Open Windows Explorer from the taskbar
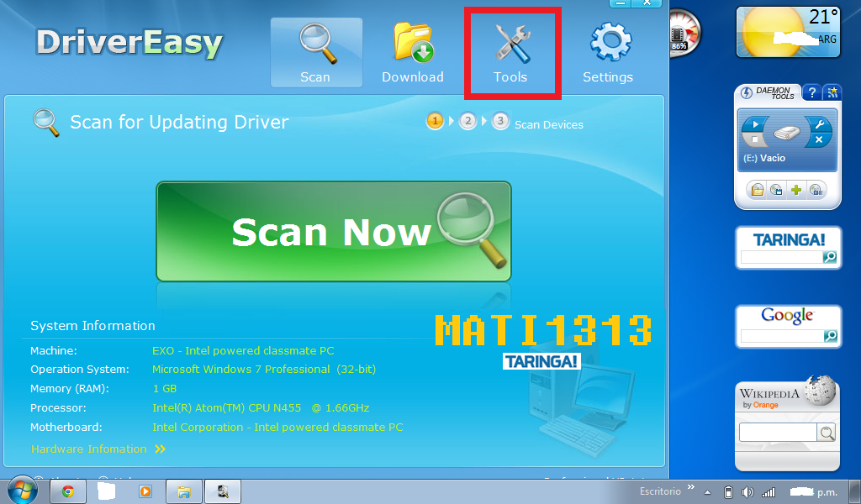 coord(184,491)
